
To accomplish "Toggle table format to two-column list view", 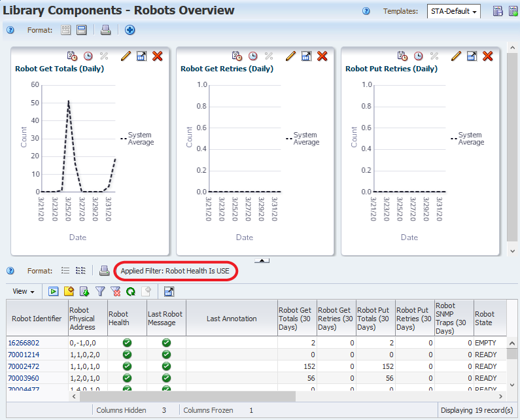I will click(x=80, y=270).
